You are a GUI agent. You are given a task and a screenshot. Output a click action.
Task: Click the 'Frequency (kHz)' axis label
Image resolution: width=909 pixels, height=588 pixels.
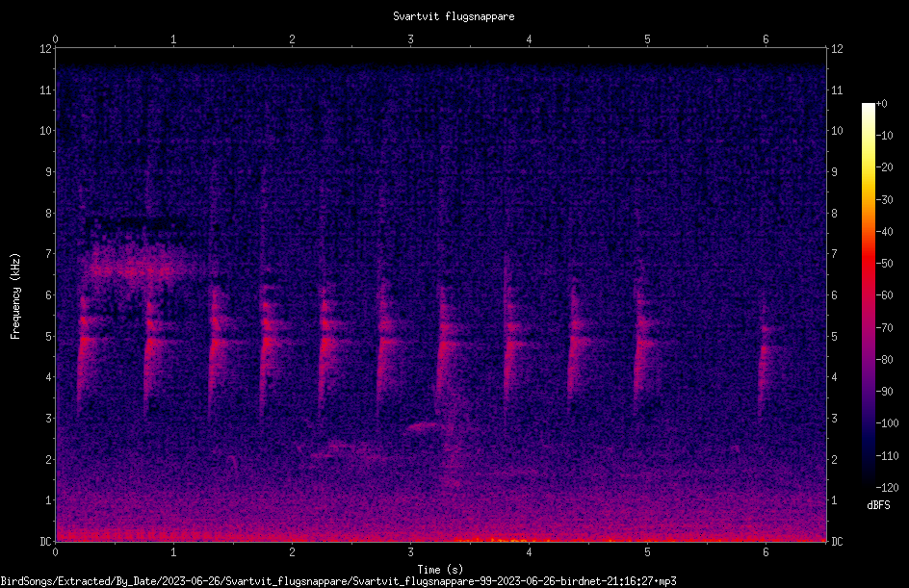coord(15,296)
